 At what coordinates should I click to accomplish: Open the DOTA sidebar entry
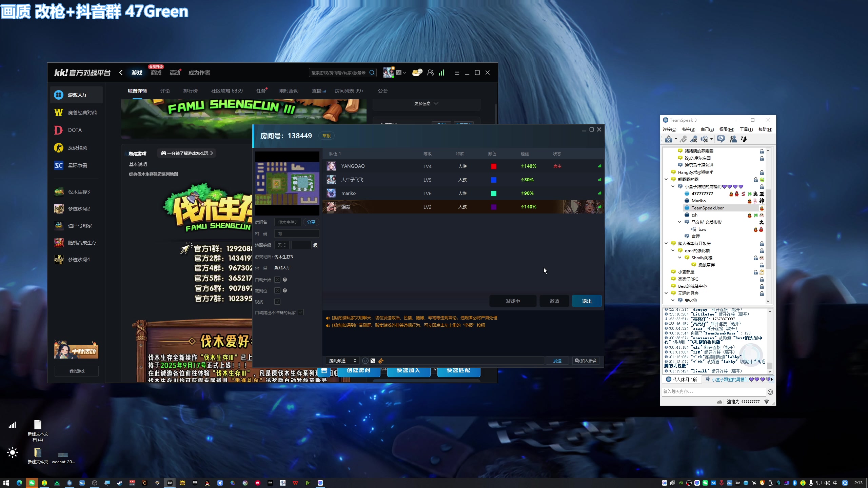click(75, 130)
